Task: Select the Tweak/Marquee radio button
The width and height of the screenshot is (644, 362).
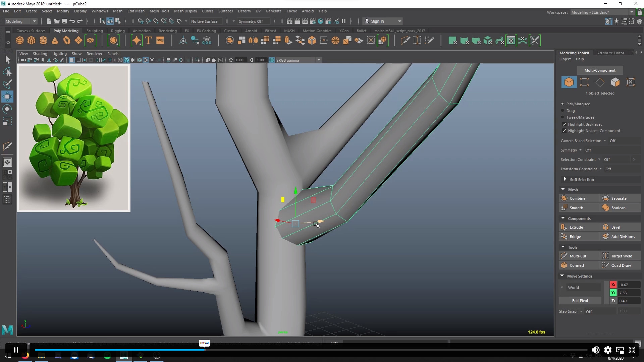Action: pos(562,117)
